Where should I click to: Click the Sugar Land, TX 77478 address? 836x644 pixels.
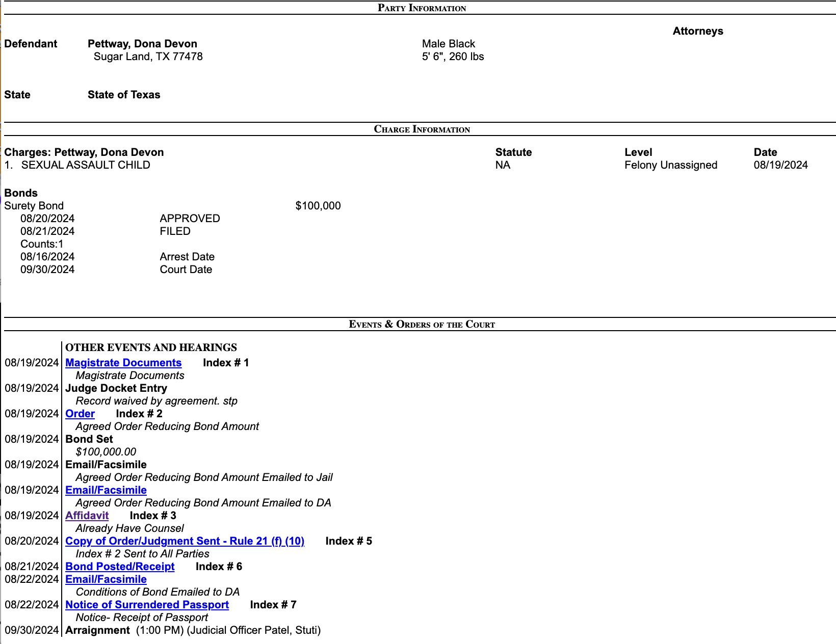click(x=148, y=57)
